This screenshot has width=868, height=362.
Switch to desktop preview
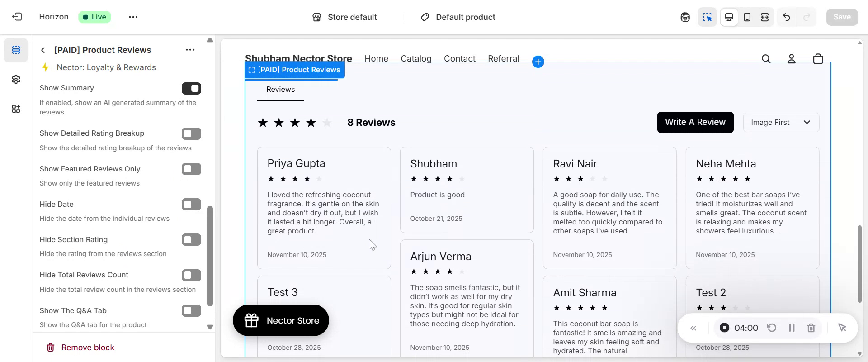pyautogui.click(x=729, y=17)
